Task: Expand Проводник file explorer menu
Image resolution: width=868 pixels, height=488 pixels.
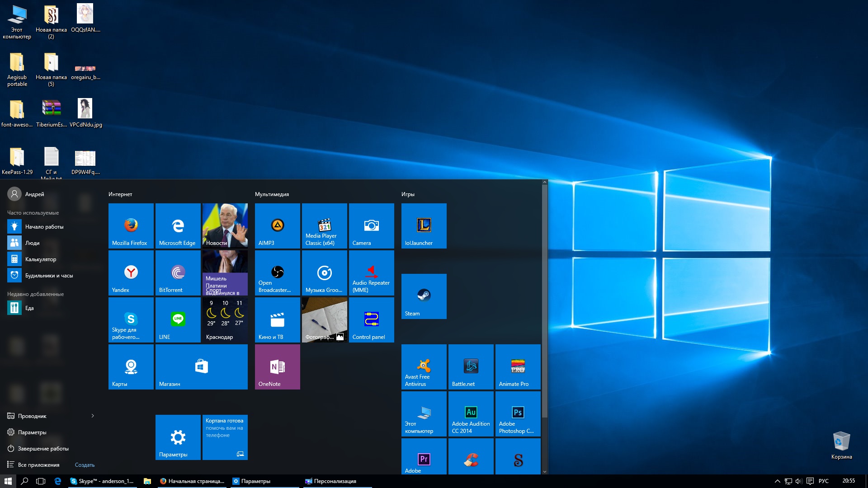Action: [x=92, y=416]
